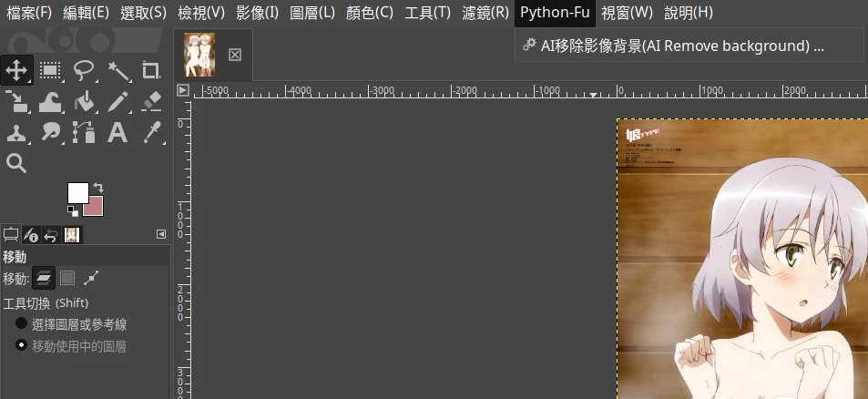Choose 移動使用中的圖層 radio option
The height and width of the screenshot is (399, 868).
pos(21,345)
